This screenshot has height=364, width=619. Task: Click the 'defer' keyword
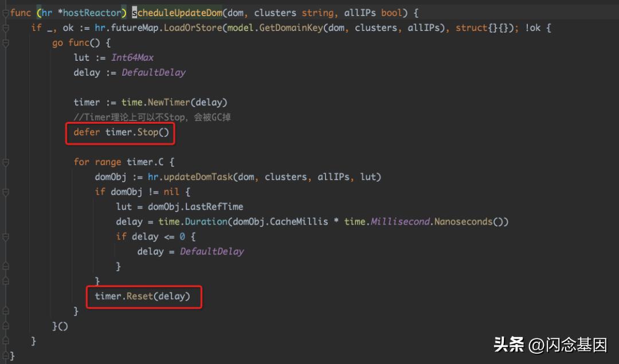tap(87, 132)
